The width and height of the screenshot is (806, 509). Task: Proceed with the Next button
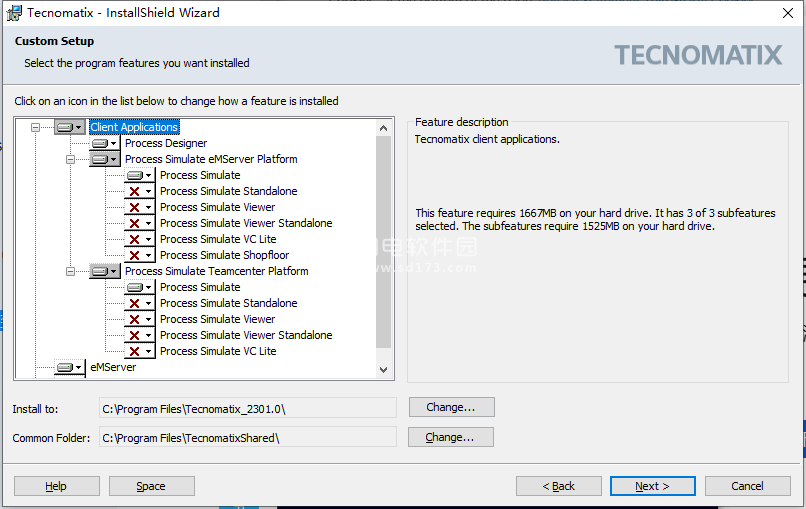(653, 486)
